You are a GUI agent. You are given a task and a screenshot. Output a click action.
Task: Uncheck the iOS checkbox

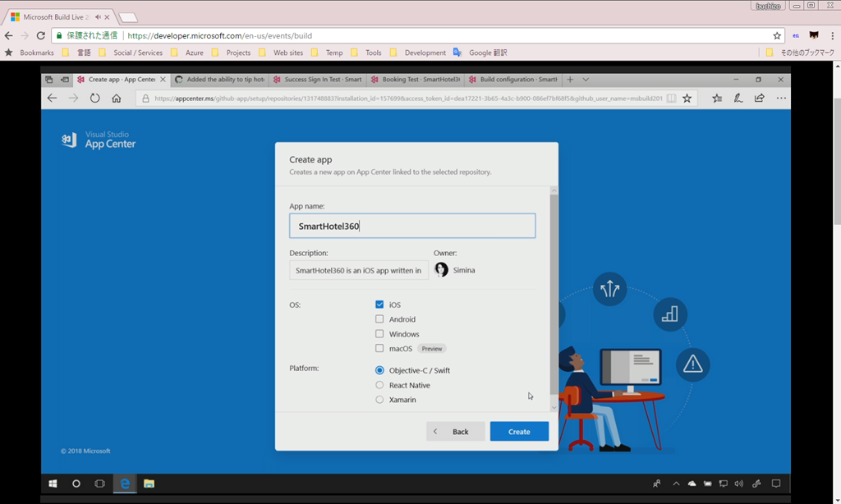click(379, 305)
